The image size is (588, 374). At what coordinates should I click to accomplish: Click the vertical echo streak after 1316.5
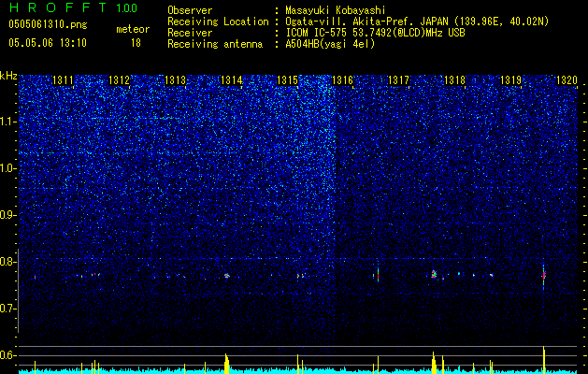(x=378, y=273)
